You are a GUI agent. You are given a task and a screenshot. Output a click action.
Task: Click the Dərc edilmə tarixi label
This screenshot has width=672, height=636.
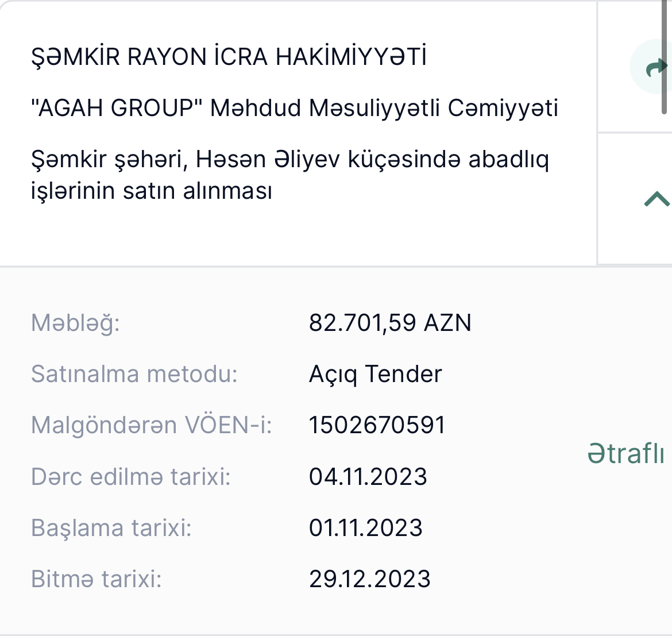(131, 477)
